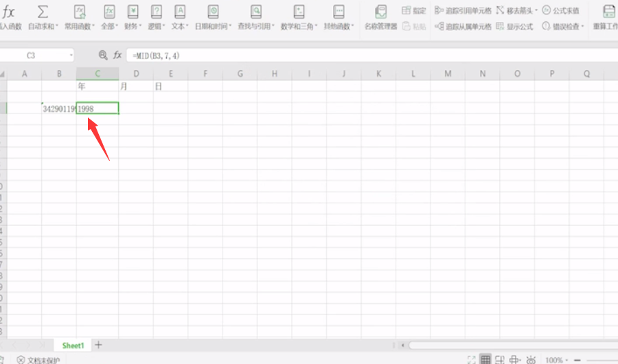
Task: Click the cell labeled 日
Action: (171, 87)
